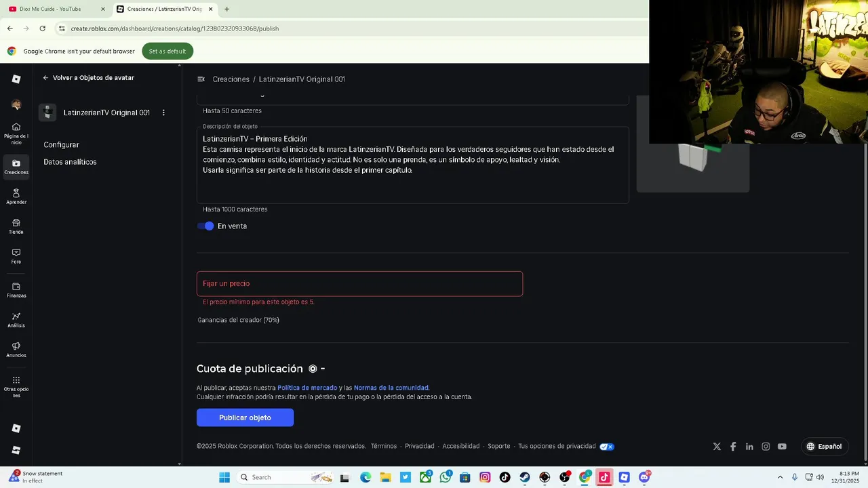
Task: Open the Términos footer link
Action: point(384,447)
